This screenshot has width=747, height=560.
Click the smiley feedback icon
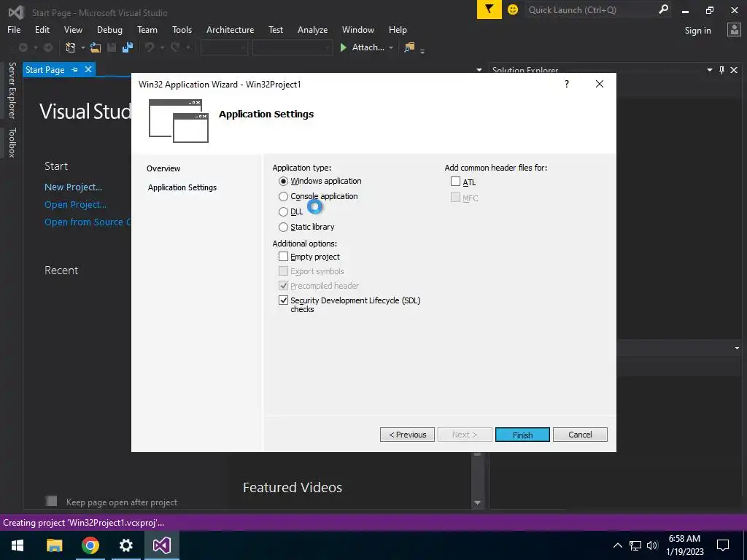pyautogui.click(x=513, y=9)
